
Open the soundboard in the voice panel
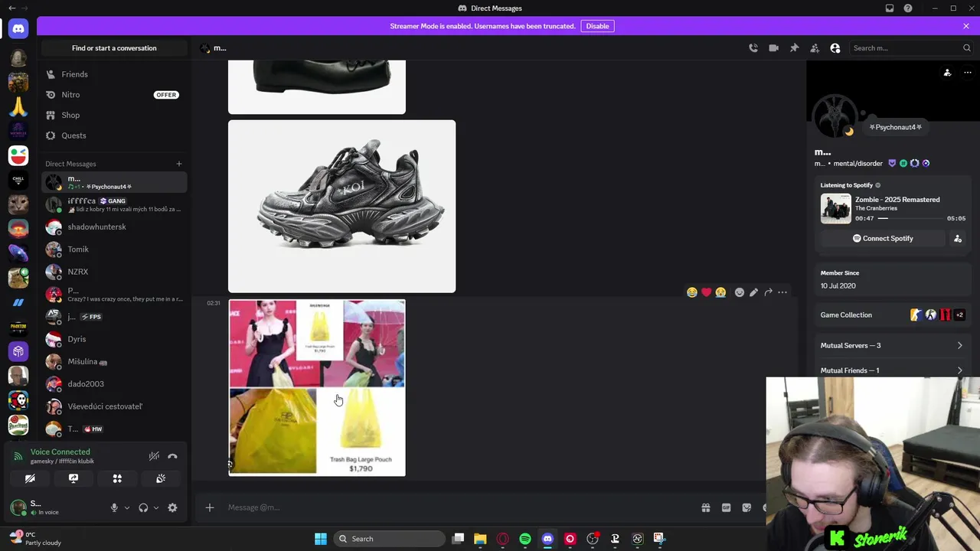tap(161, 479)
